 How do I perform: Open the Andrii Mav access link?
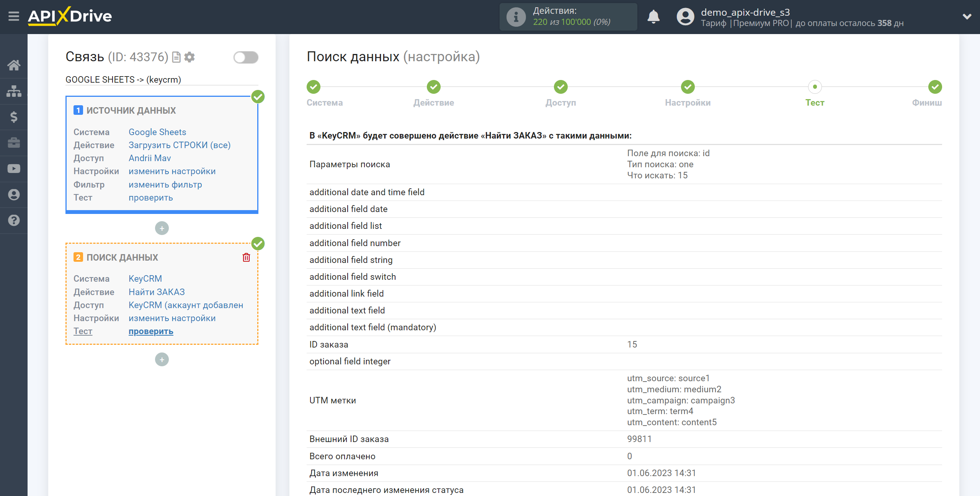(x=150, y=158)
